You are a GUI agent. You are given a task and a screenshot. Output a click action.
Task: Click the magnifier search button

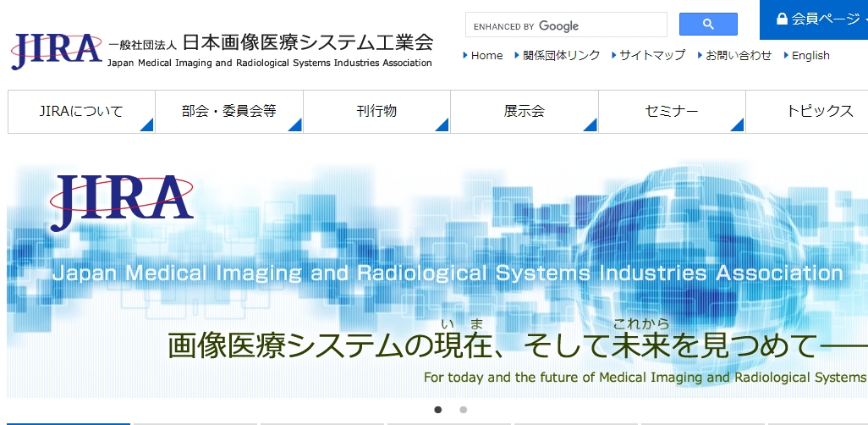click(708, 25)
